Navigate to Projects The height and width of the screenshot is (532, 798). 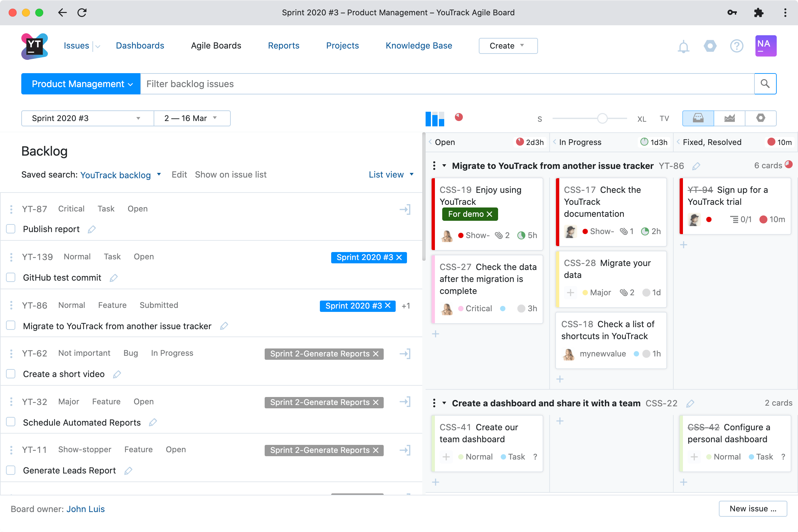pos(342,46)
